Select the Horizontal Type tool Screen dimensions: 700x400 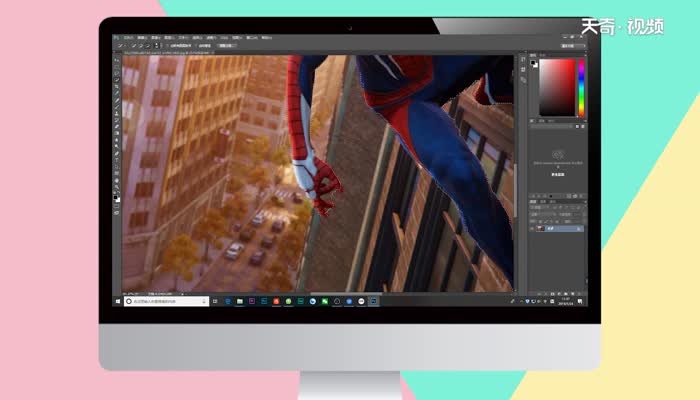pyautogui.click(x=117, y=160)
